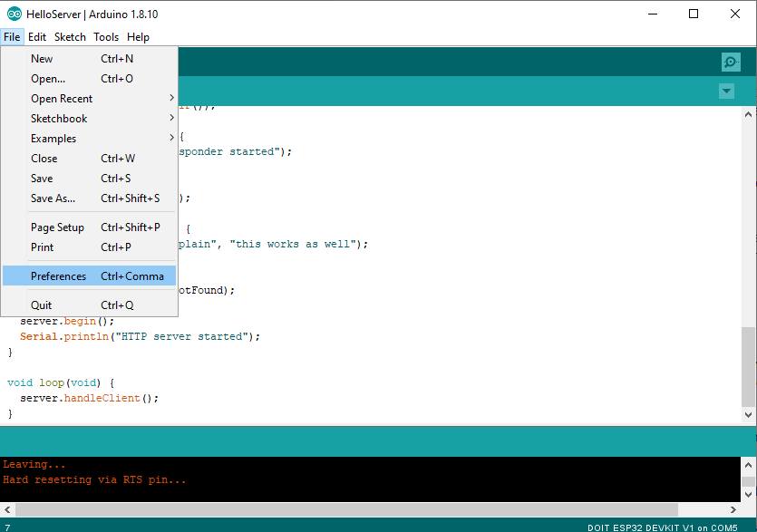Click the void loop(void) line
Viewport: 757px width, 532px height.
(61, 382)
